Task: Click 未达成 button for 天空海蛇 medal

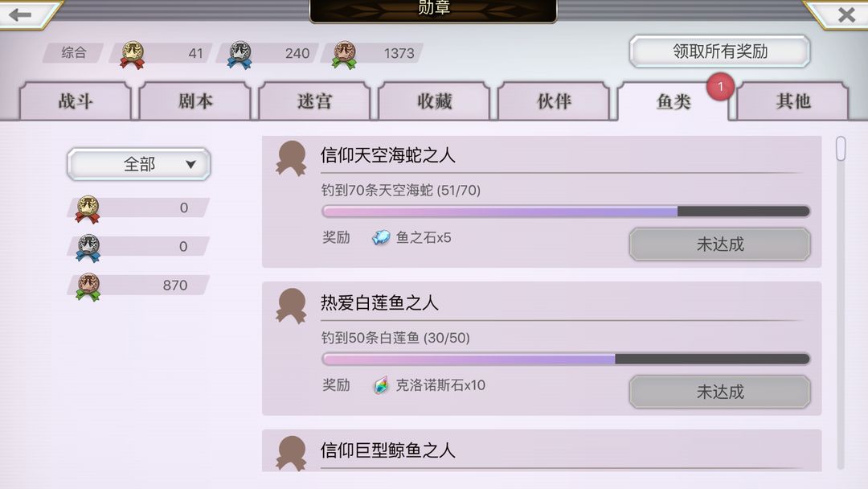Action: point(719,244)
